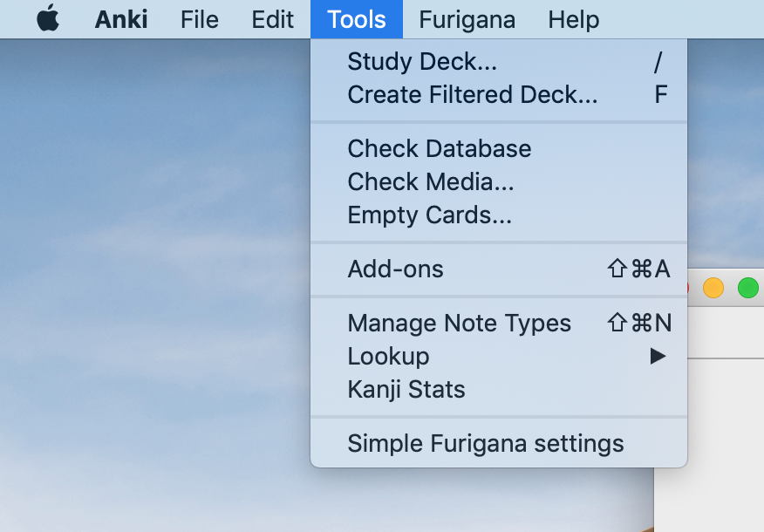764x532 pixels.
Task: Open Add-ons from Tools menu
Action: (x=499, y=269)
